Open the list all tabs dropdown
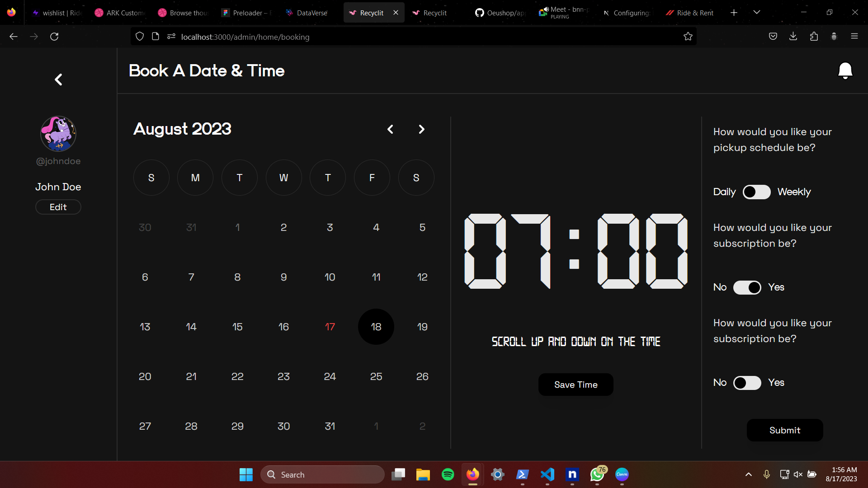This screenshot has width=868, height=488. (x=756, y=13)
